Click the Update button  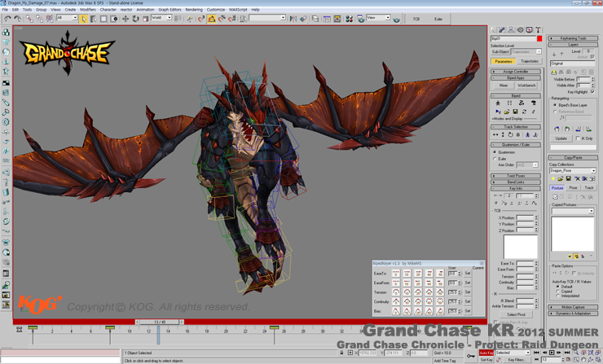[561, 138]
